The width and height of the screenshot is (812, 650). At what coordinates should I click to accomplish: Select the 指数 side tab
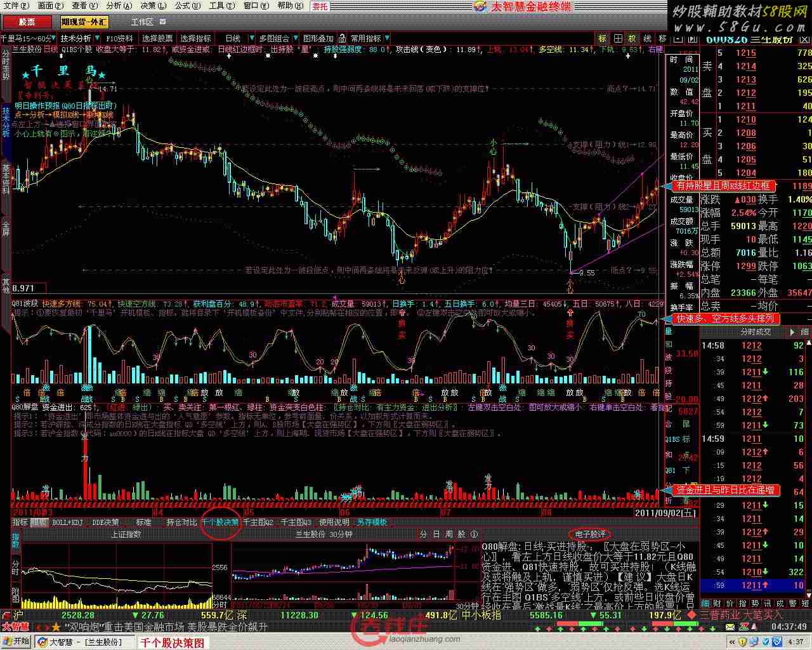(16, 541)
